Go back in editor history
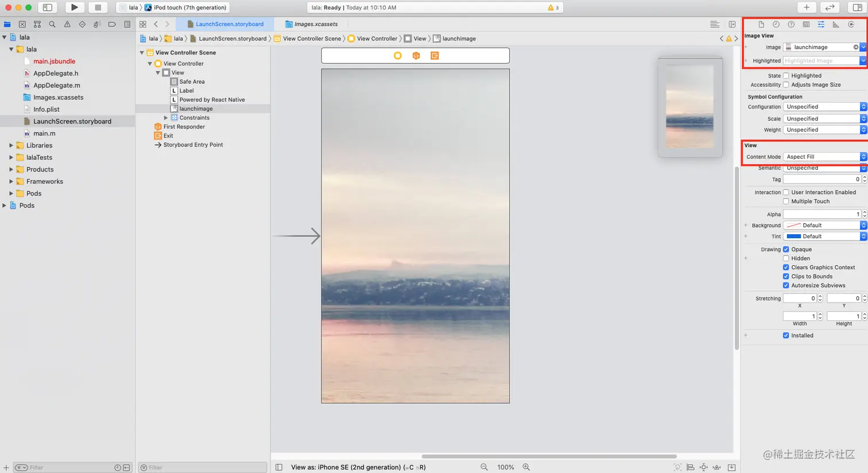The height and width of the screenshot is (473, 868). [x=156, y=24]
